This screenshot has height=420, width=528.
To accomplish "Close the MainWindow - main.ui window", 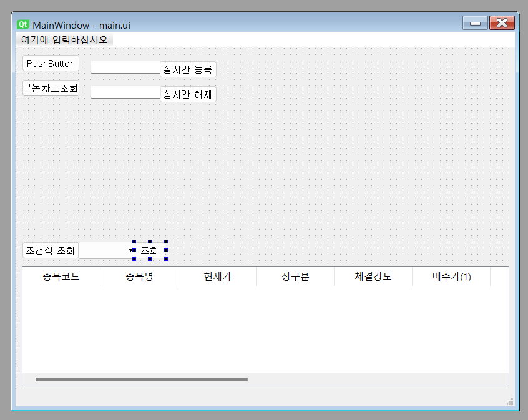I will 502,23.
